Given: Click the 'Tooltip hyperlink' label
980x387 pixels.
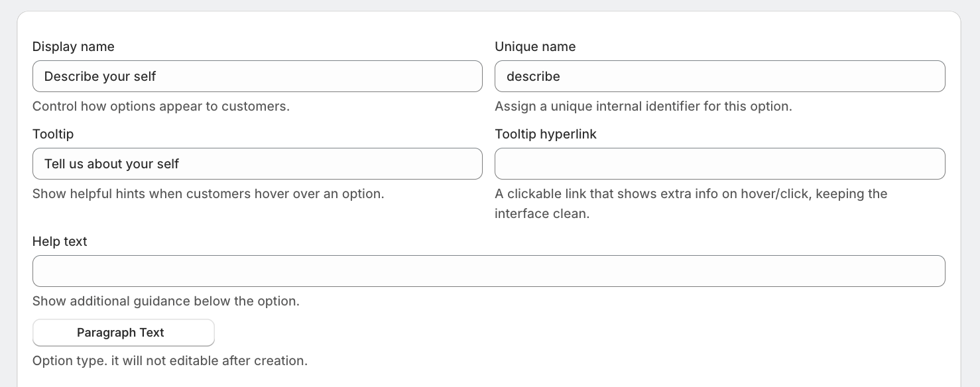Looking at the screenshot, I should [546, 134].
